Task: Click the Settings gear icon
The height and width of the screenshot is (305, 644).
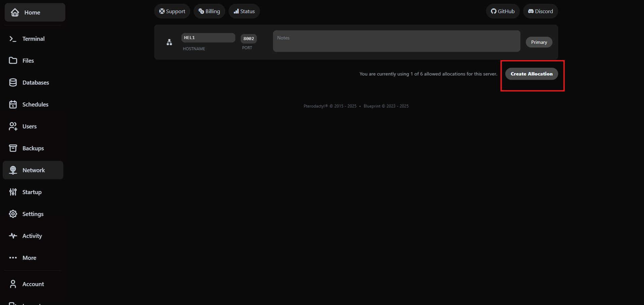Action: click(x=13, y=214)
